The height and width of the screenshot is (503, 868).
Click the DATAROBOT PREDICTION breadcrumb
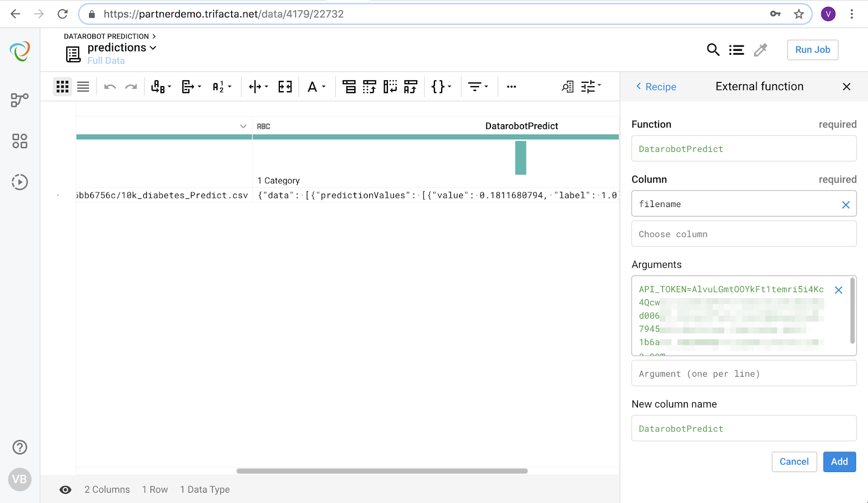pyautogui.click(x=106, y=36)
